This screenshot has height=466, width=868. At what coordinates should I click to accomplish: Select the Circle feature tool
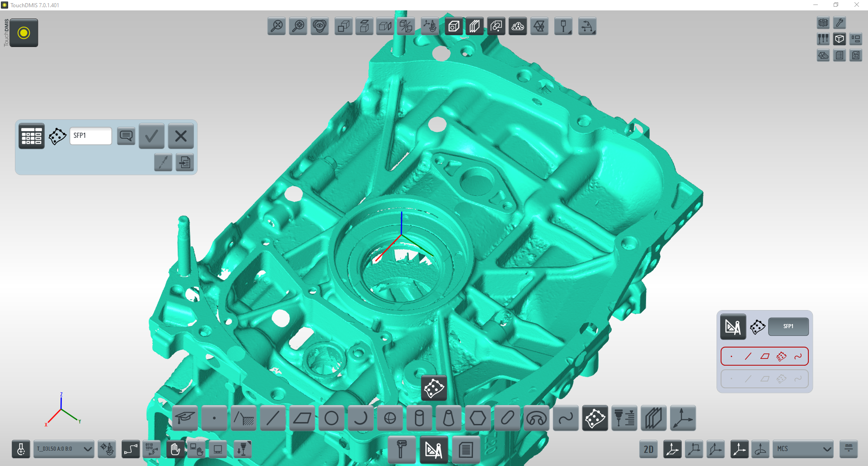[x=331, y=418]
